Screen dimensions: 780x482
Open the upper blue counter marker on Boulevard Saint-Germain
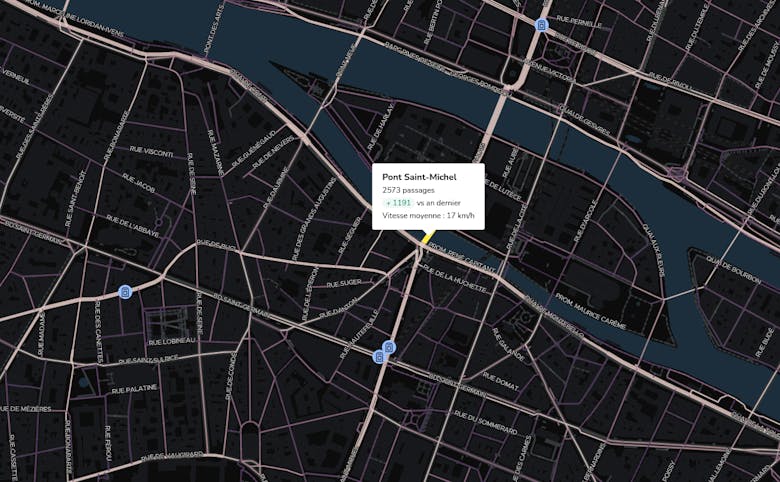point(389,347)
